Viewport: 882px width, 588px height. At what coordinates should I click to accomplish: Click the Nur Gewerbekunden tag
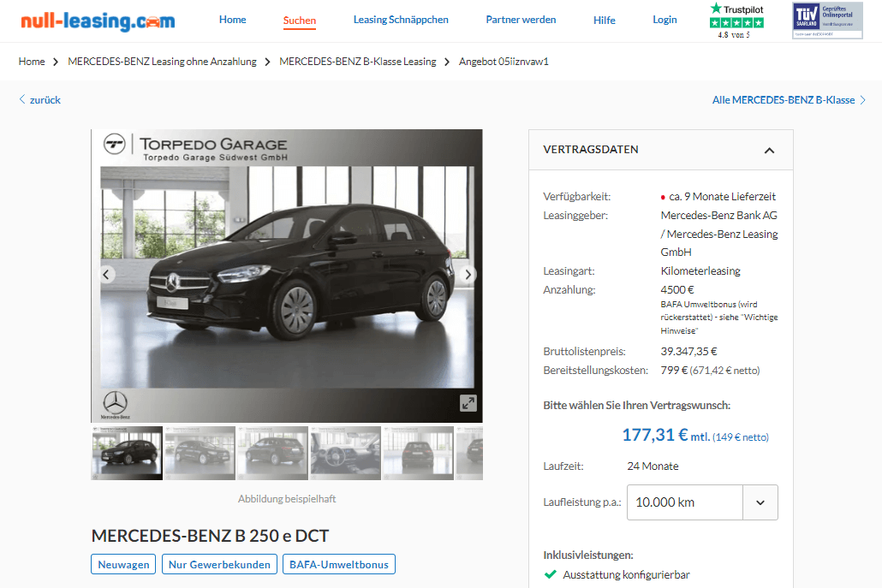coord(219,564)
